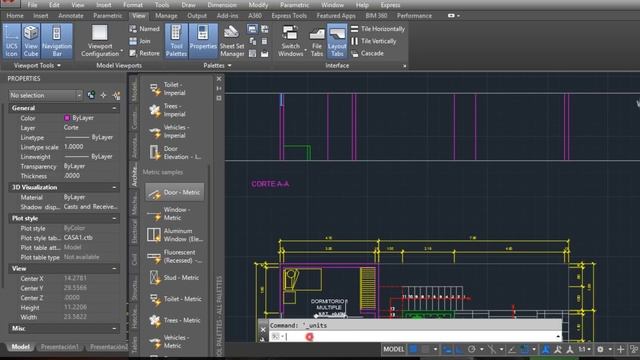The width and height of the screenshot is (640, 360).
Task: Open the Parametric ribbon tab
Action: pyautogui.click(x=107, y=16)
